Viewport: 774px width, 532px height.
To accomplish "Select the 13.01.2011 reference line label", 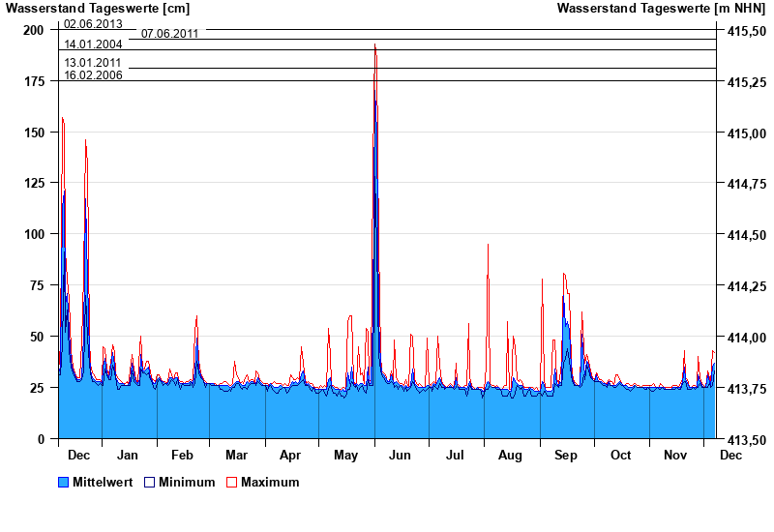I will pos(93,63).
